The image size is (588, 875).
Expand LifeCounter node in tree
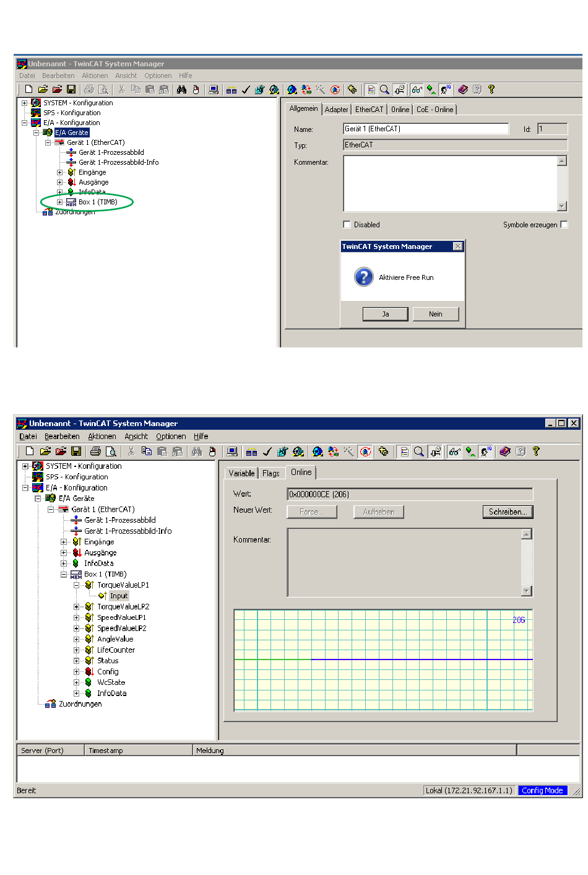click(77, 650)
